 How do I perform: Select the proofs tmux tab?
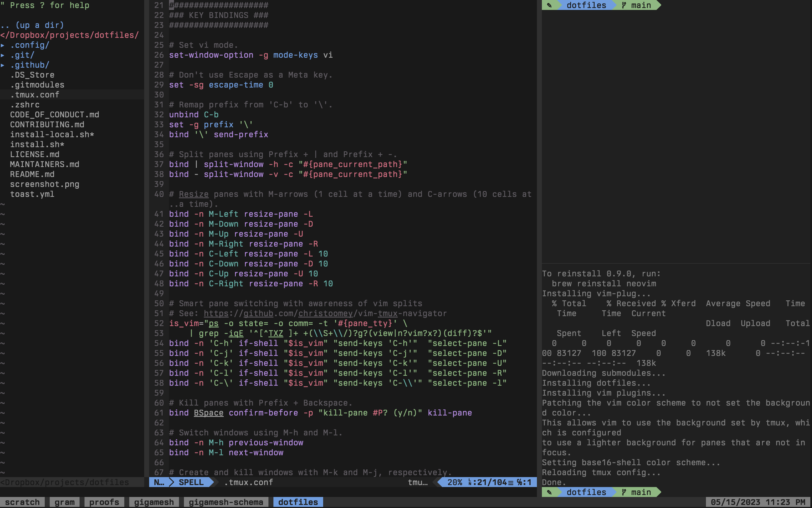pyautogui.click(x=104, y=502)
